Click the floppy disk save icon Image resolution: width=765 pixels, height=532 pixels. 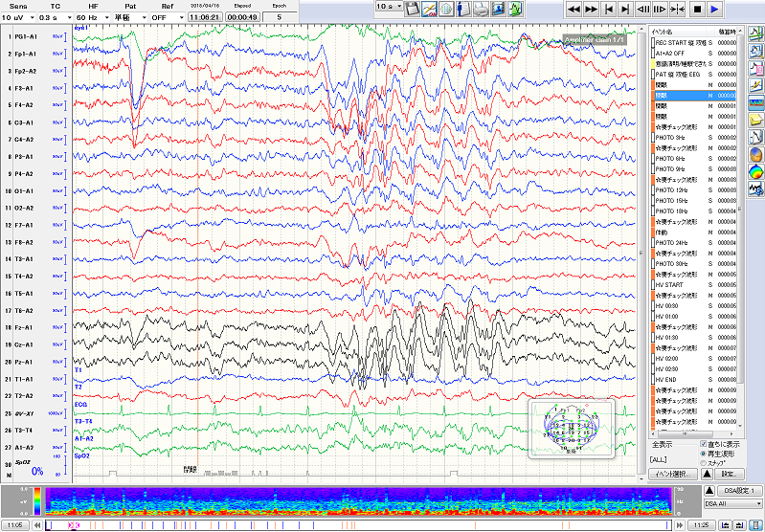413,8
